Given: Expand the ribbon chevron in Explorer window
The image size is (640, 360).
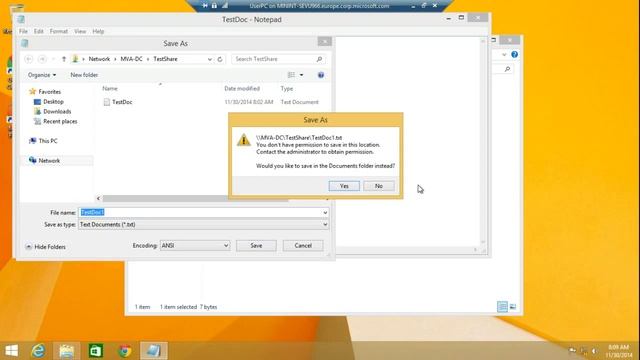Looking at the screenshot, I should 504,55.
